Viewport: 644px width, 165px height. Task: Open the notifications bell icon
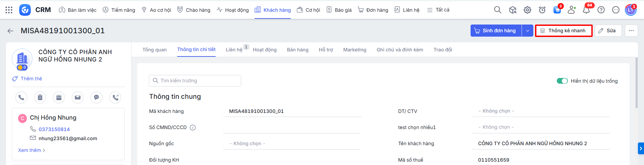point(586,10)
